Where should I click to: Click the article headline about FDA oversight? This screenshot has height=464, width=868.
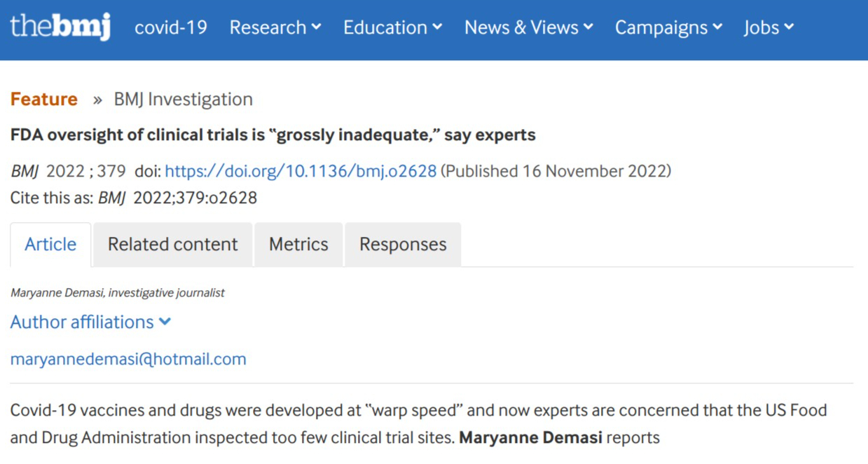273,135
